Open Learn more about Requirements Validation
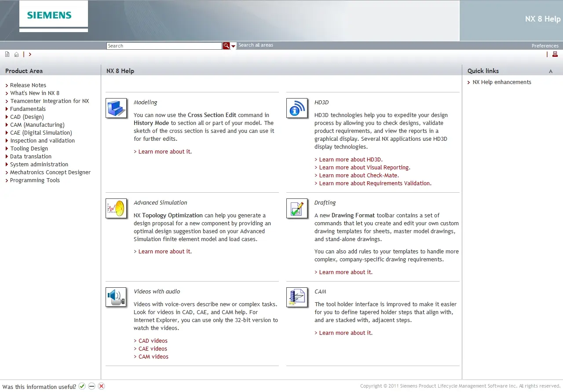Screen dimensions: 563x392 [x=375, y=183]
